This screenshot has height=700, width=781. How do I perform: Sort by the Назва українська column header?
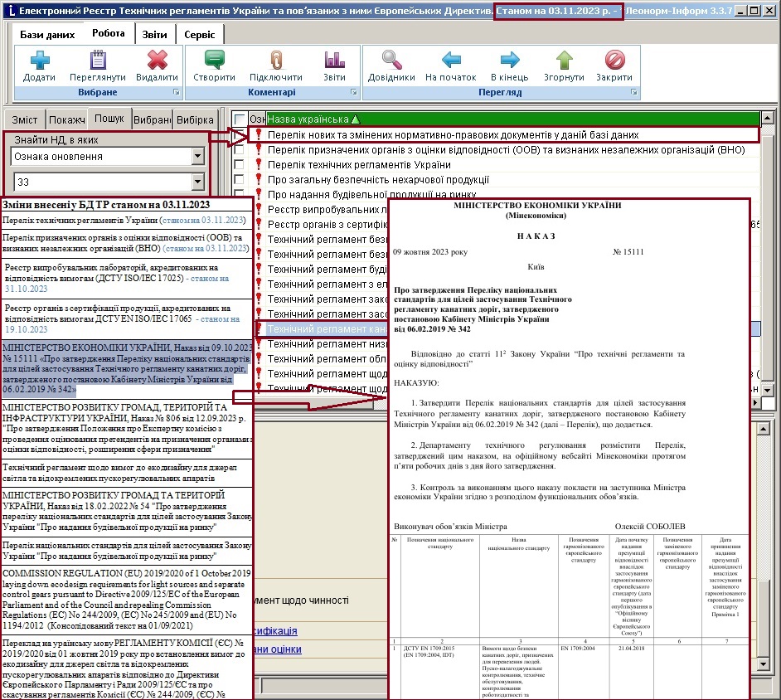(x=513, y=119)
